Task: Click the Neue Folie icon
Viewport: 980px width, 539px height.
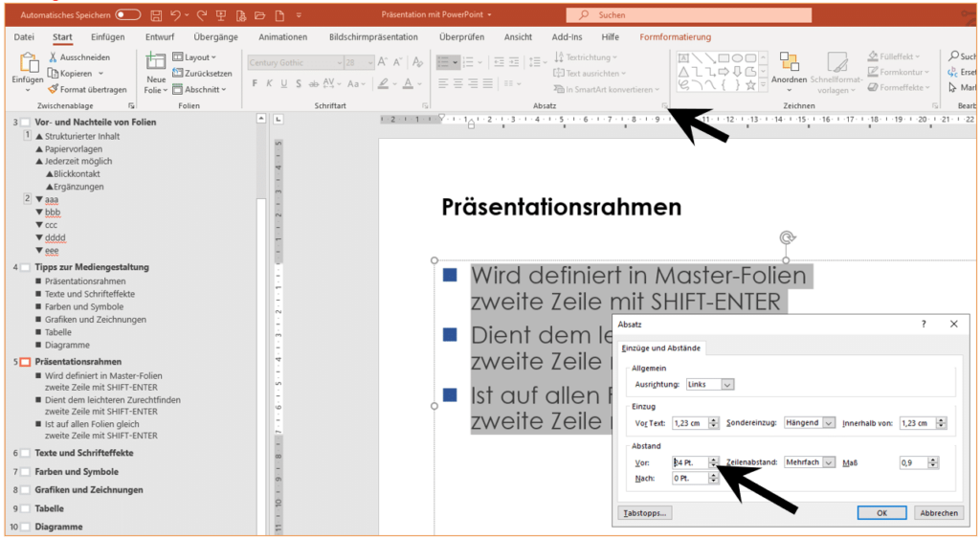Action: (x=156, y=62)
